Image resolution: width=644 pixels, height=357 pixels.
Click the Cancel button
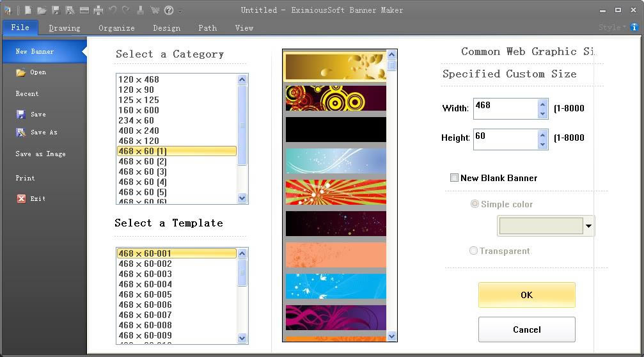click(526, 329)
